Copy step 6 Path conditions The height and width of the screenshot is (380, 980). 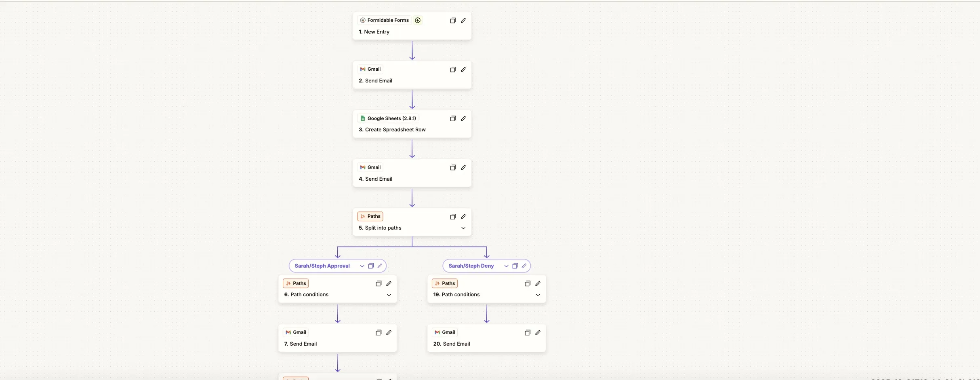coord(379,283)
